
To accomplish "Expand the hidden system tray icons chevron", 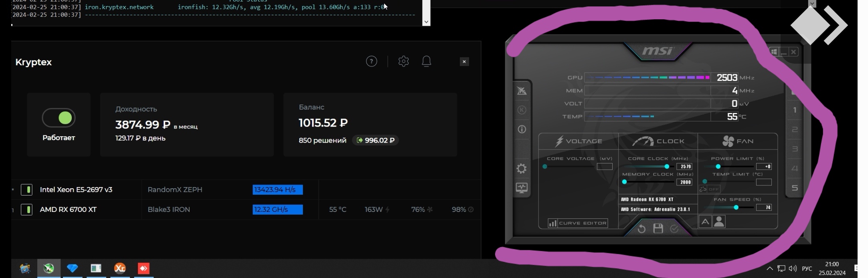I will coord(769,268).
